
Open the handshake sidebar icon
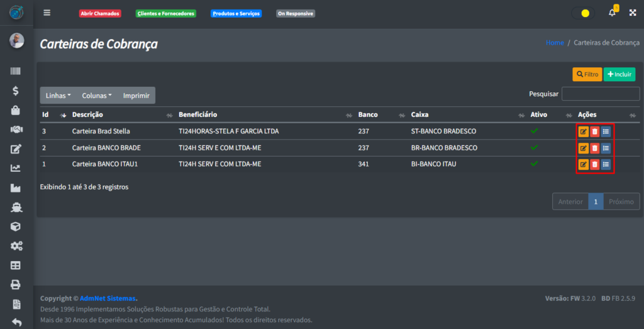(x=16, y=130)
